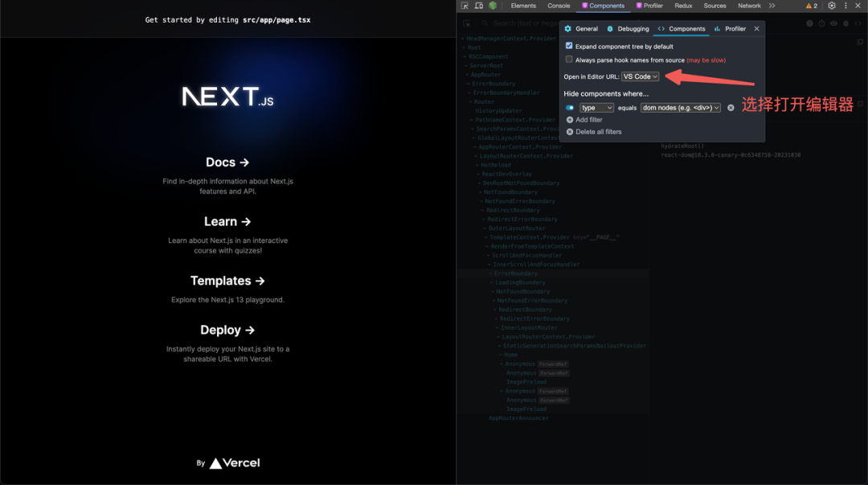
Task: Click the bug icon to log component data
Action: point(845,23)
